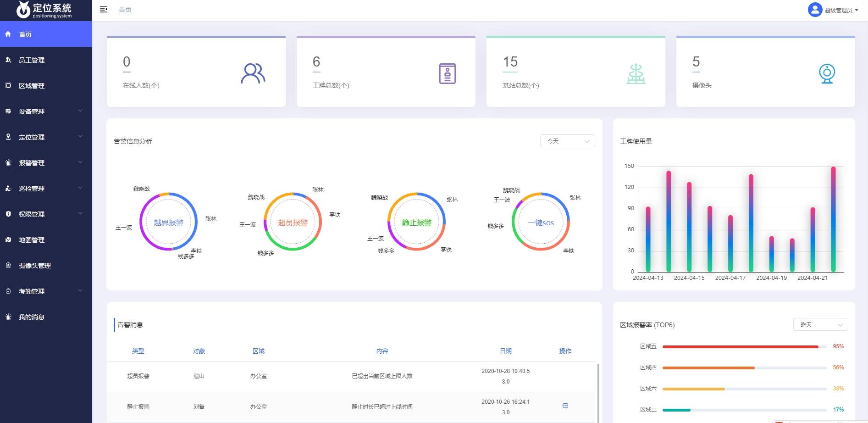
Task: Open 地图管理 menu item
Action: click(46, 239)
